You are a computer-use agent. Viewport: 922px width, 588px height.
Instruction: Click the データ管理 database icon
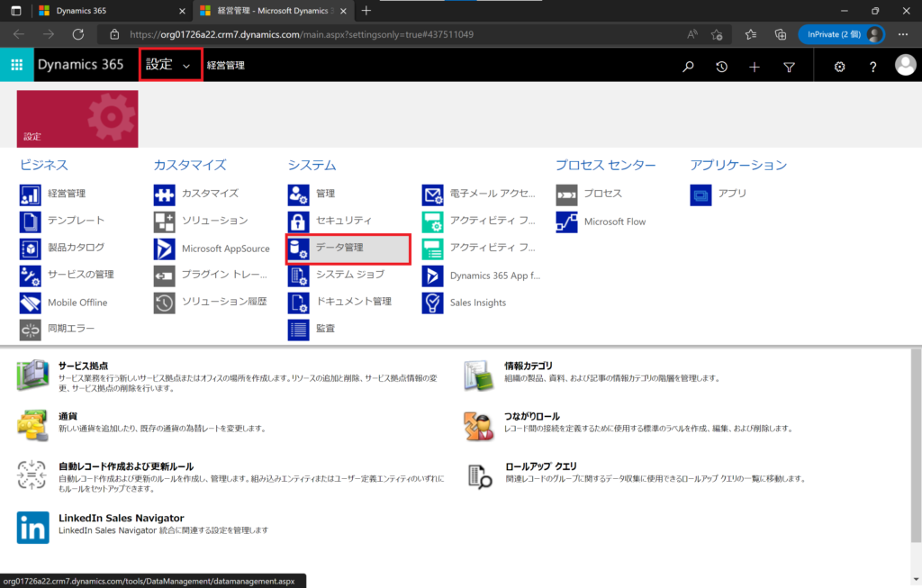298,249
